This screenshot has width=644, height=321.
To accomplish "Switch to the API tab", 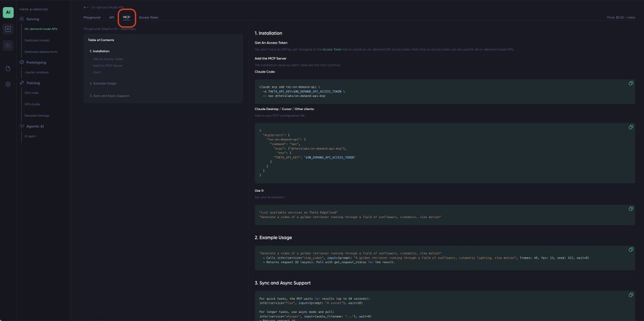I will pyautogui.click(x=112, y=18).
